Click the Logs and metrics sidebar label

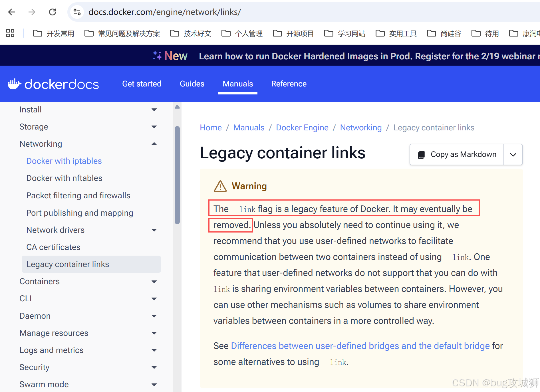[51, 350]
